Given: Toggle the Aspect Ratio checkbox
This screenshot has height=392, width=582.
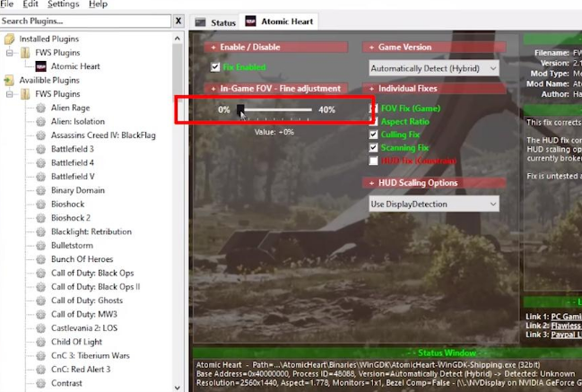Looking at the screenshot, I should coord(374,121).
